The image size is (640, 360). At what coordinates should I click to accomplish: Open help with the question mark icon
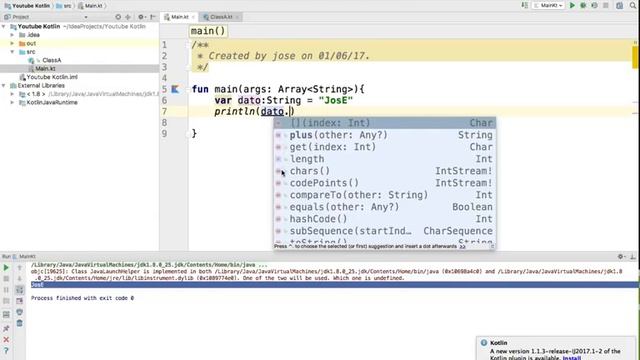click(6, 351)
